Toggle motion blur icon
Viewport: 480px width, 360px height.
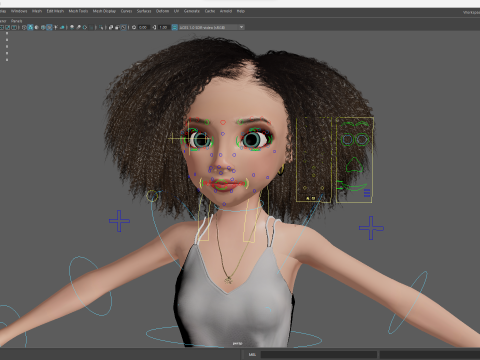(x=78, y=27)
